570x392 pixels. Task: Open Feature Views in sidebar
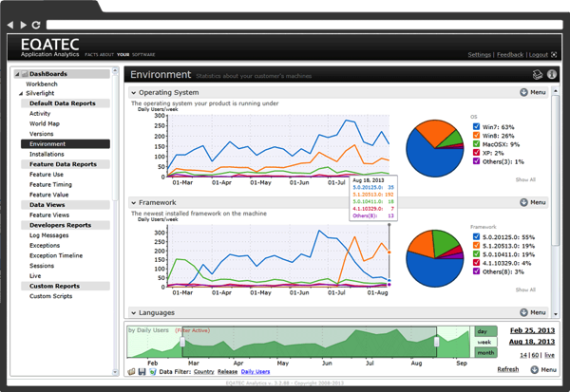[49, 215]
